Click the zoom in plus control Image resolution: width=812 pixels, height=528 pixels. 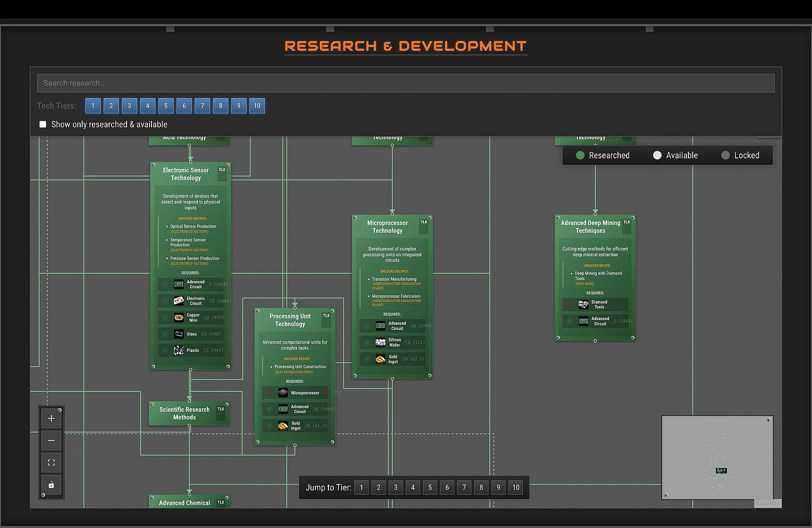pyautogui.click(x=51, y=418)
